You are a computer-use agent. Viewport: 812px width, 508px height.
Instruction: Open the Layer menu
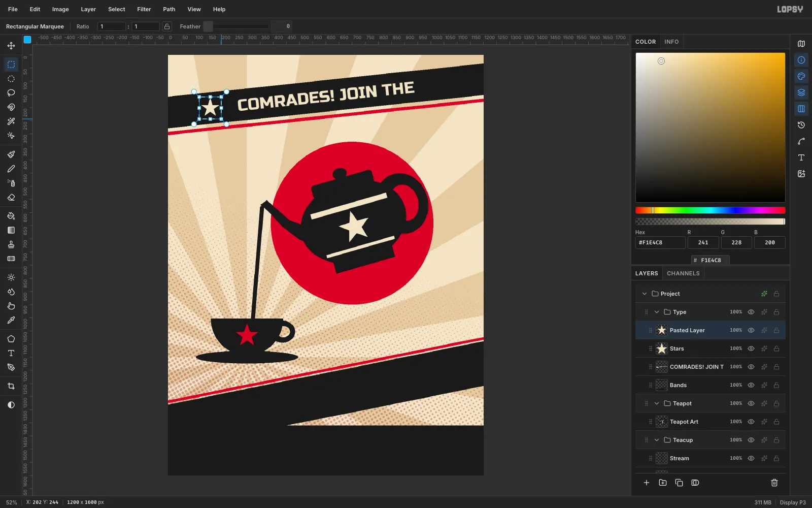[x=88, y=9]
